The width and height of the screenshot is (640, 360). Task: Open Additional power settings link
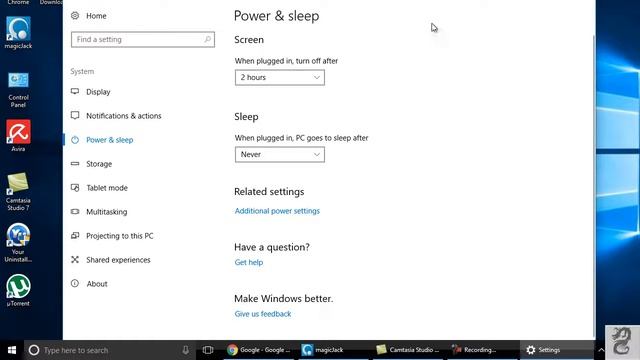(x=277, y=211)
